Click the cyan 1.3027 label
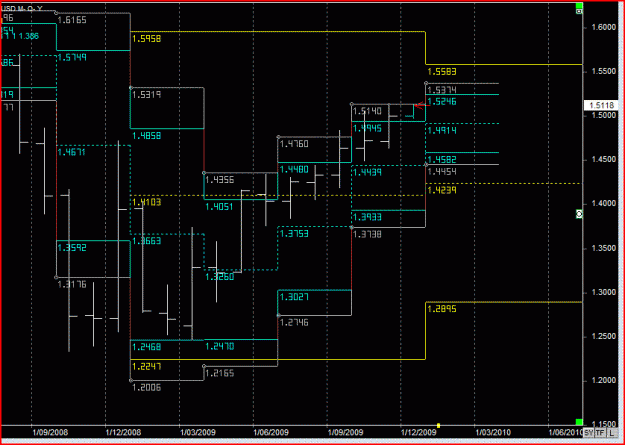625x445 pixels. pyautogui.click(x=294, y=297)
